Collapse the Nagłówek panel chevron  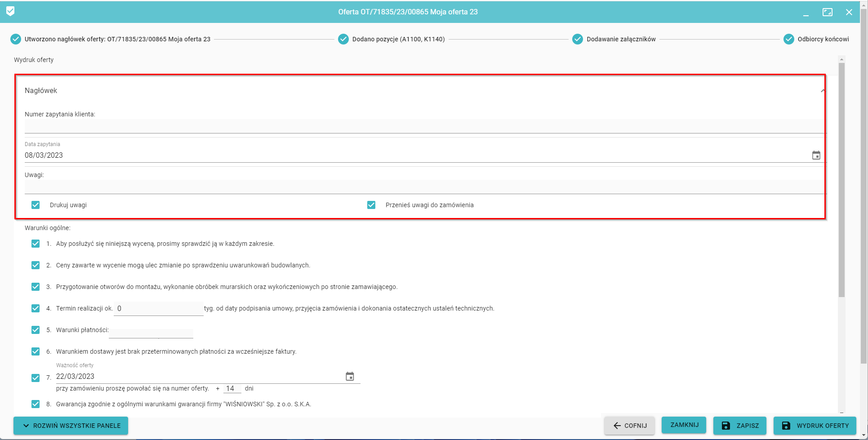pos(822,91)
